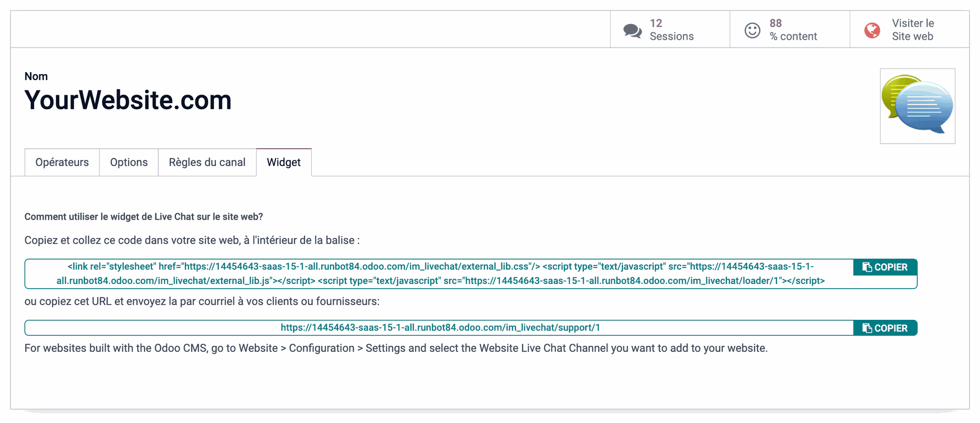980x423 pixels.
Task: Open the 12 Sessions stat button
Action: [x=671, y=30]
